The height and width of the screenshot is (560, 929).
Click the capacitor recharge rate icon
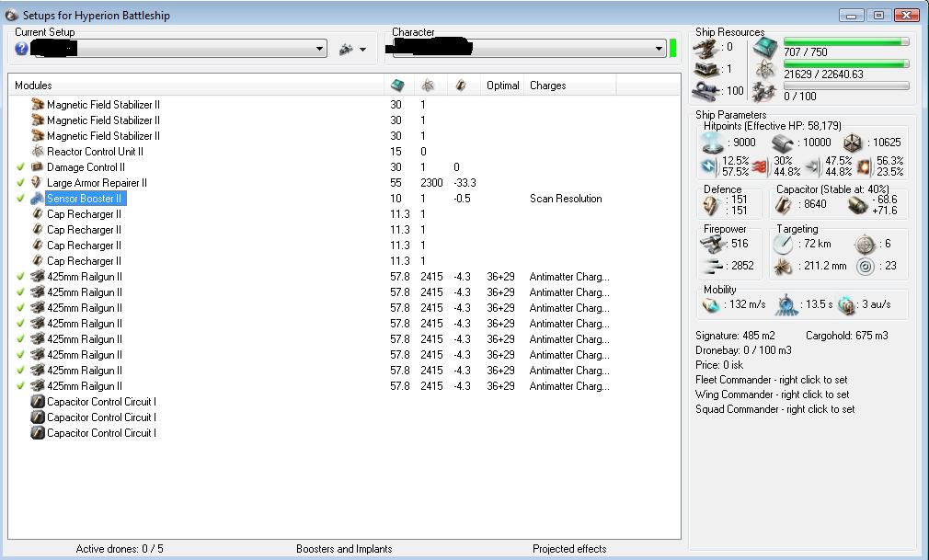pyautogui.click(x=857, y=205)
